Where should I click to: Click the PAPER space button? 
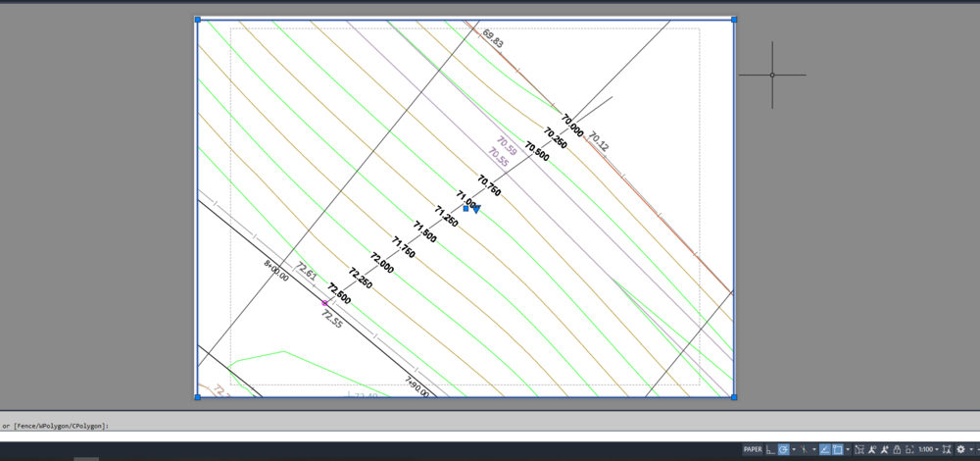click(x=753, y=449)
